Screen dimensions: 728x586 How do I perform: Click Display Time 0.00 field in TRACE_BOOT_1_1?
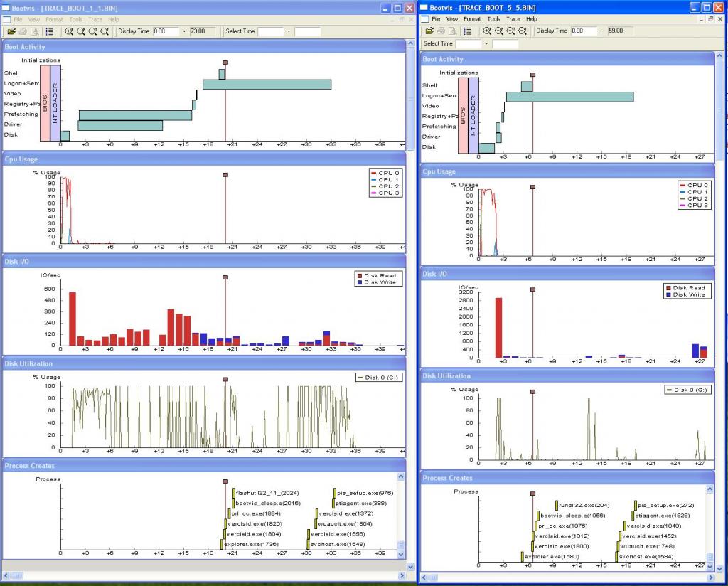pos(167,31)
